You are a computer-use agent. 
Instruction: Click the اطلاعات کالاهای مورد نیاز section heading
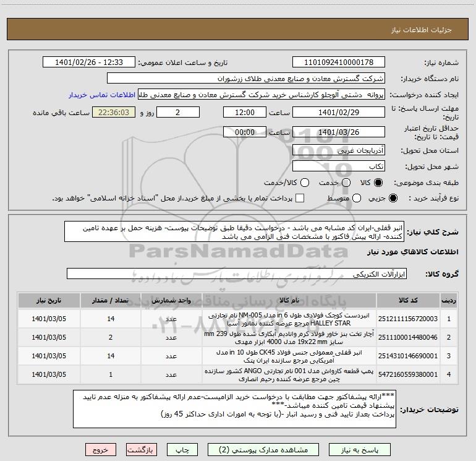pyautogui.click(x=413, y=252)
